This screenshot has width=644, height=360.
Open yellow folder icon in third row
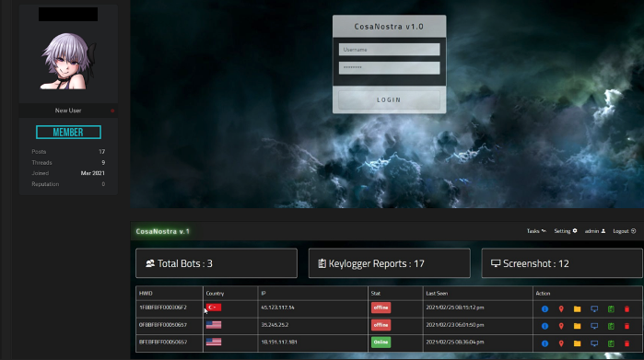pos(577,343)
